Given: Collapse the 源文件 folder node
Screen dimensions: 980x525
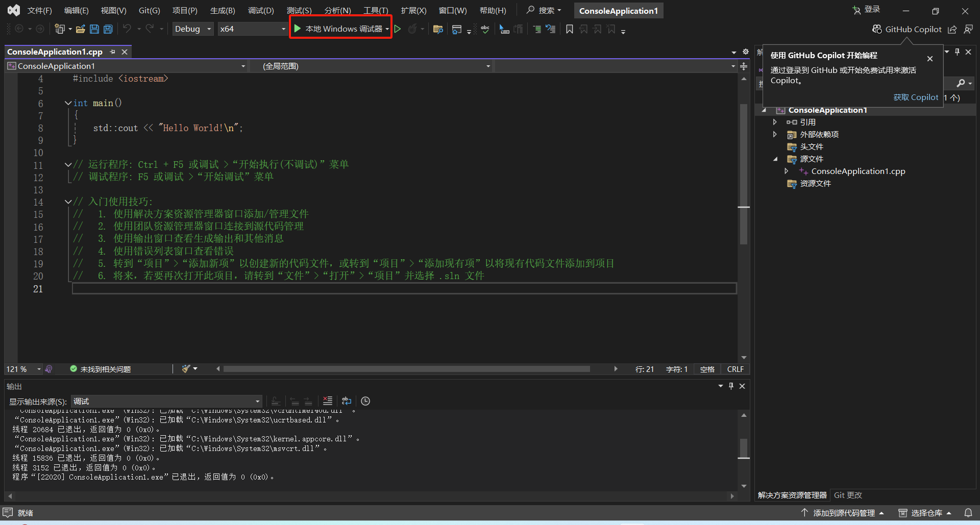Looking at the screenshot, I should pos(775,159).
